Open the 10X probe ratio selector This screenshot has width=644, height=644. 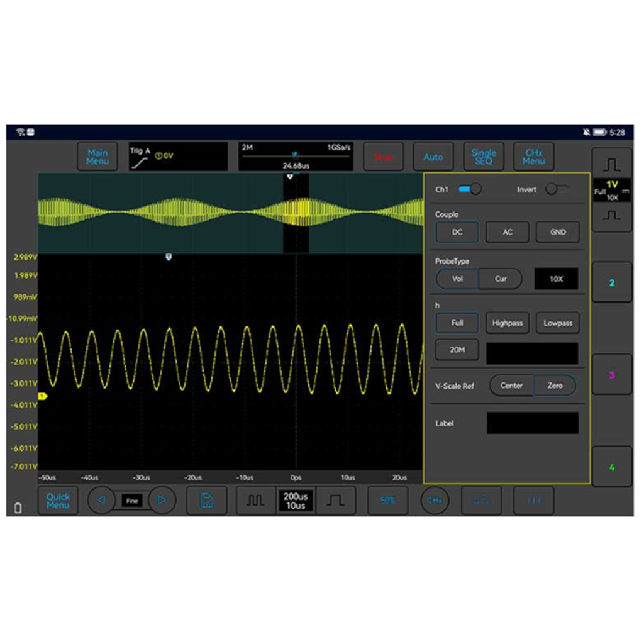pyautogui.click(x=556, y=279)
